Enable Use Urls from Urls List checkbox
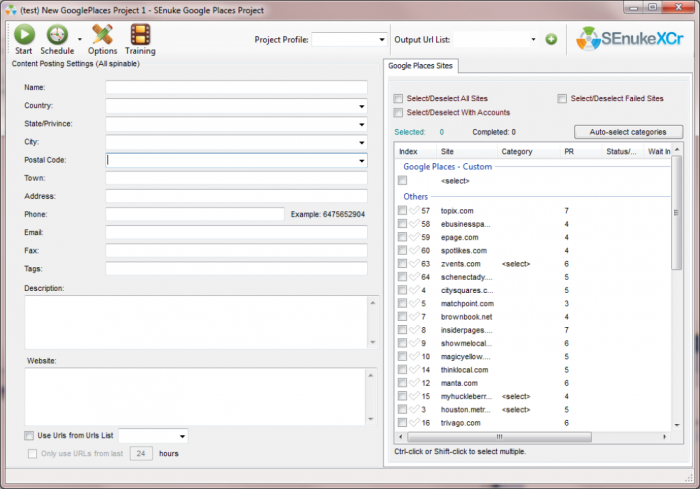The image size is (700, 489). (29, 435)
